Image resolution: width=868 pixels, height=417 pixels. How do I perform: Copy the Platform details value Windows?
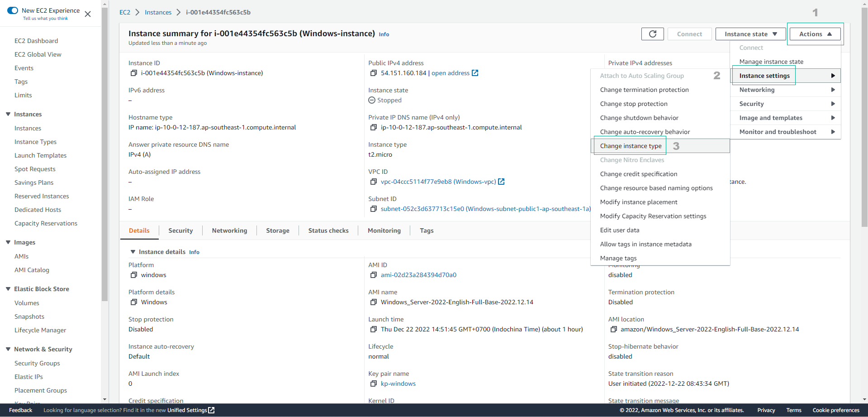coord(133,302)
